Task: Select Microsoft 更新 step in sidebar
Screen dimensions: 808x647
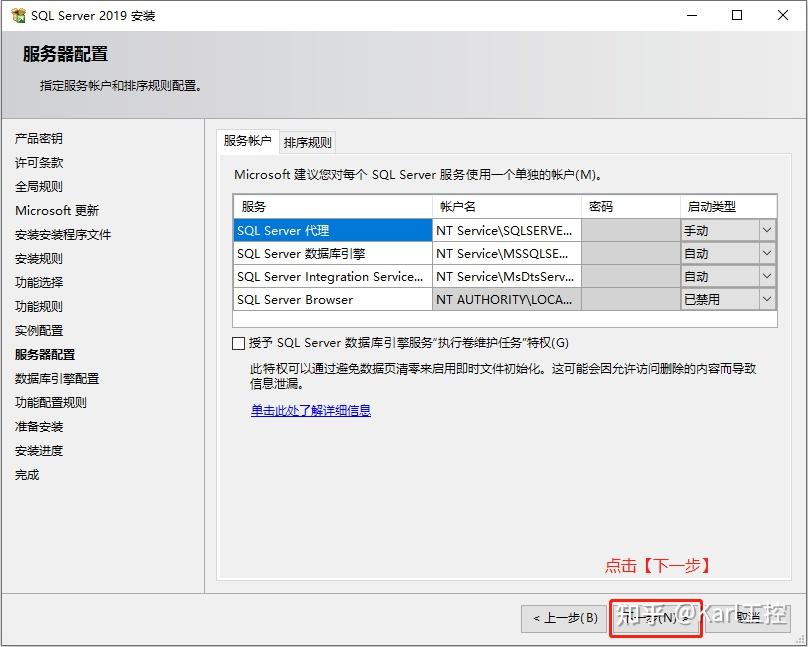Action: [57, 211]
